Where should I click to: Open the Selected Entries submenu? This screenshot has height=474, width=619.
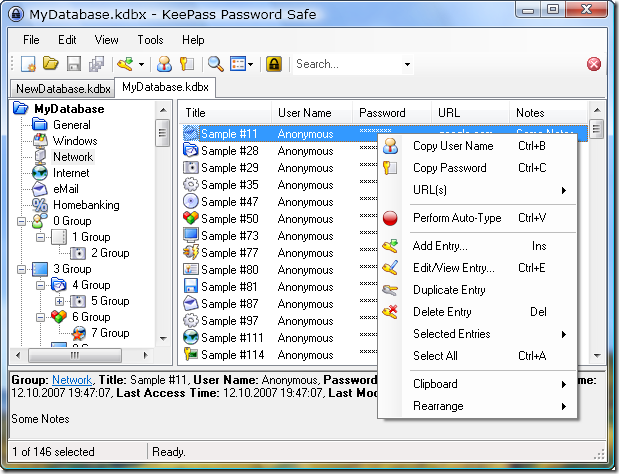pyautogui.click(x=478, y=334)
